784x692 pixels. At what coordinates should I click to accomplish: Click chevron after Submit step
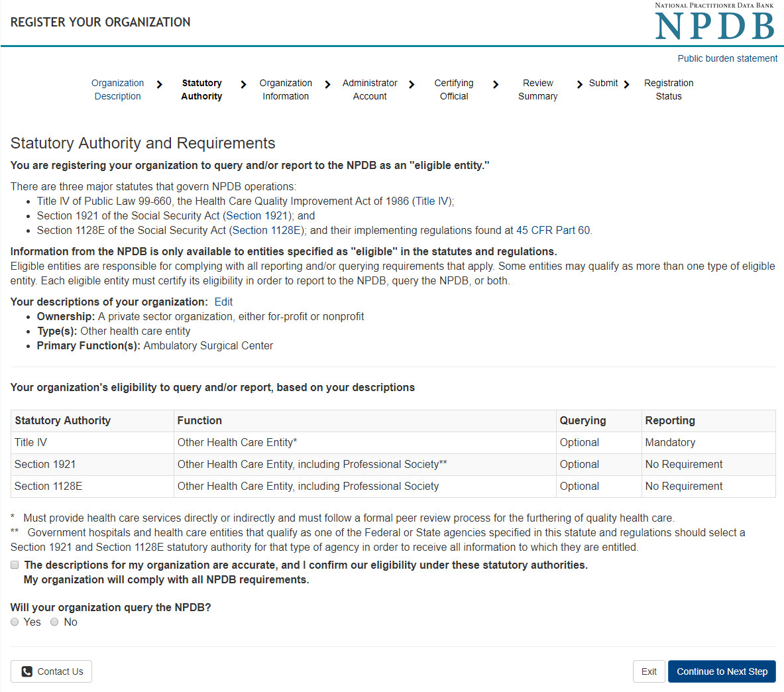pyautogui.click(x=626, y=84)
